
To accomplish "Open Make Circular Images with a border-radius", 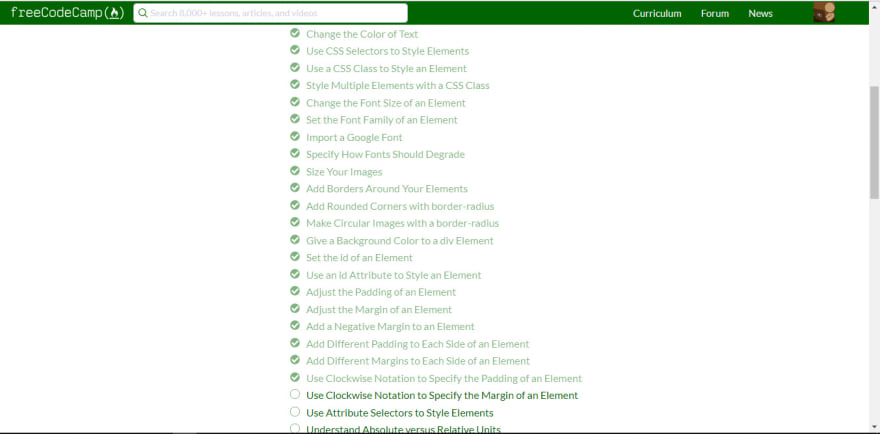I will tap(402, 223).
